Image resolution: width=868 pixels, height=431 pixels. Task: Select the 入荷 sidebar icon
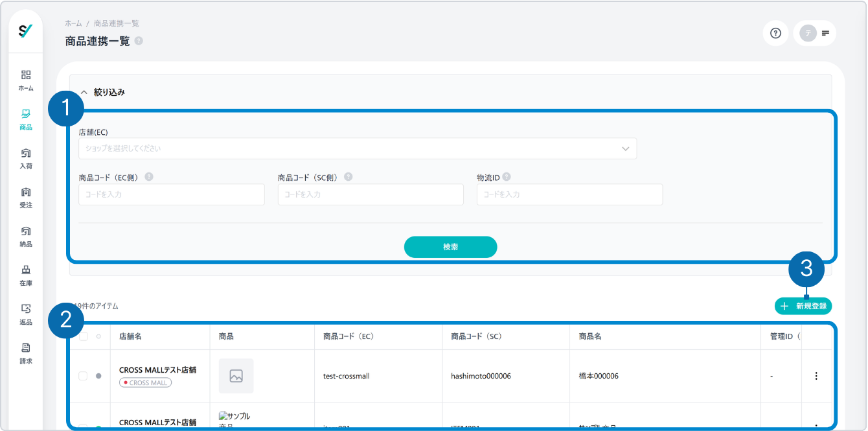(x=26, y=158)
